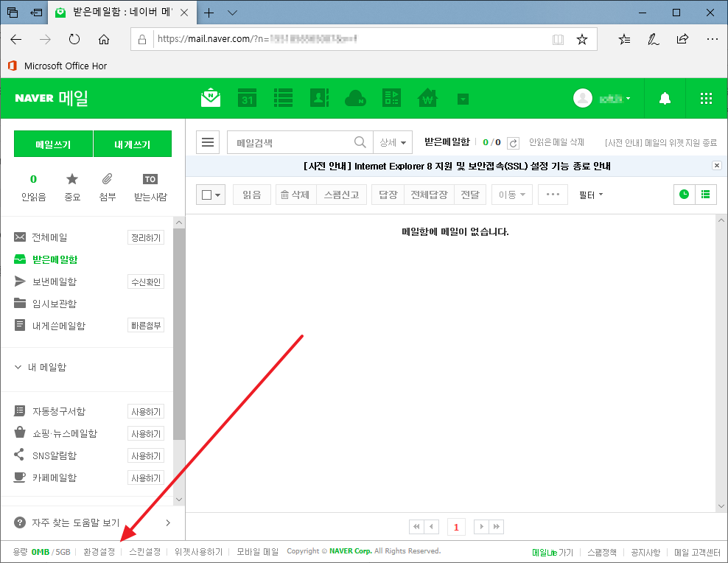The image size is (728, 563).
Task: Click the 전달 forward button
Action: pyautogui.click(x=470, y=195)
